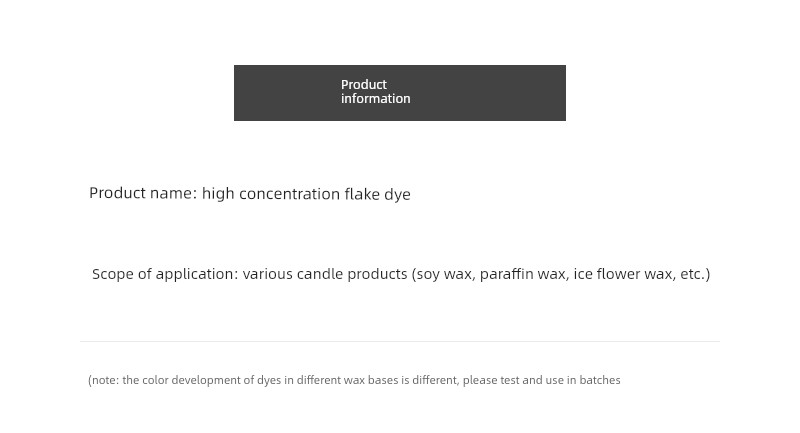Click the word "dye" ending the product name

coord(397,194)
